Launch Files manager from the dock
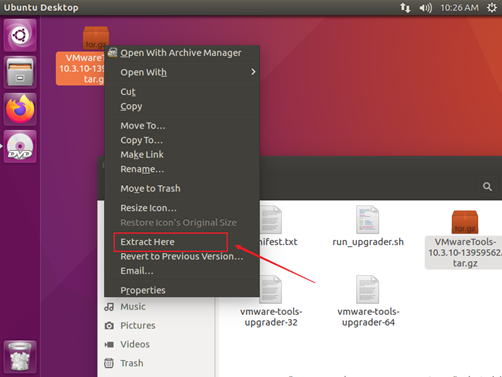The width and height of the screenshot is (502, 377). (20, 72)
